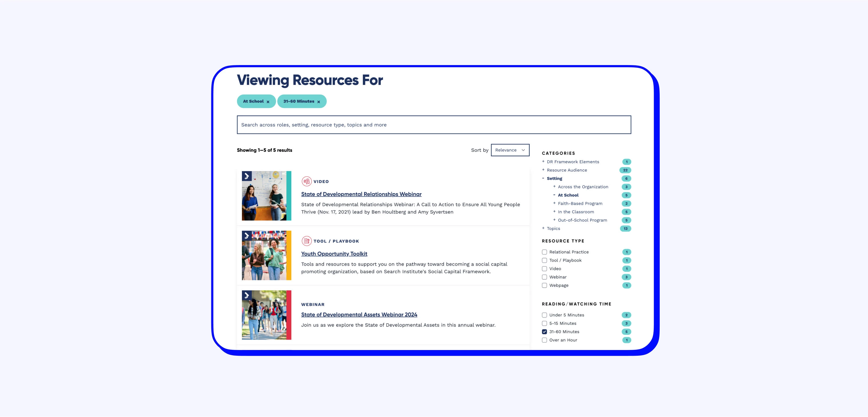Open State of Developmental Relationships Webinar link
This screenshot has width=868, height=417.
click(x=361, y=194)
